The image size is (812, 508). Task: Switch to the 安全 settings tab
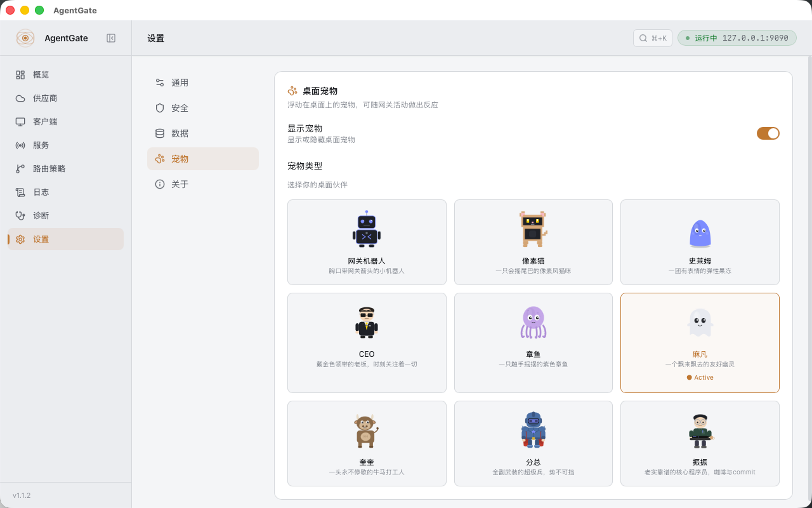tap(203, 108)
